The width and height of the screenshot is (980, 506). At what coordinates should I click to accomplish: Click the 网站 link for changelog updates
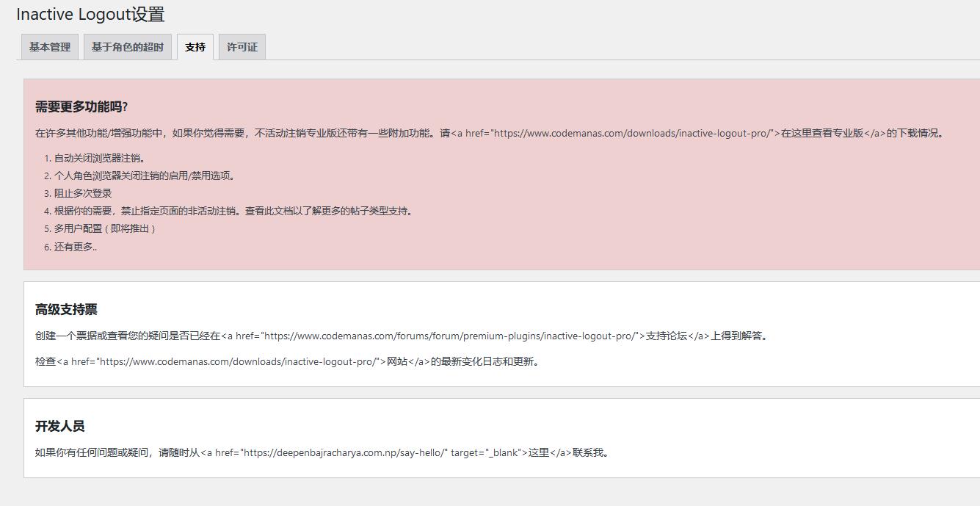397,361
